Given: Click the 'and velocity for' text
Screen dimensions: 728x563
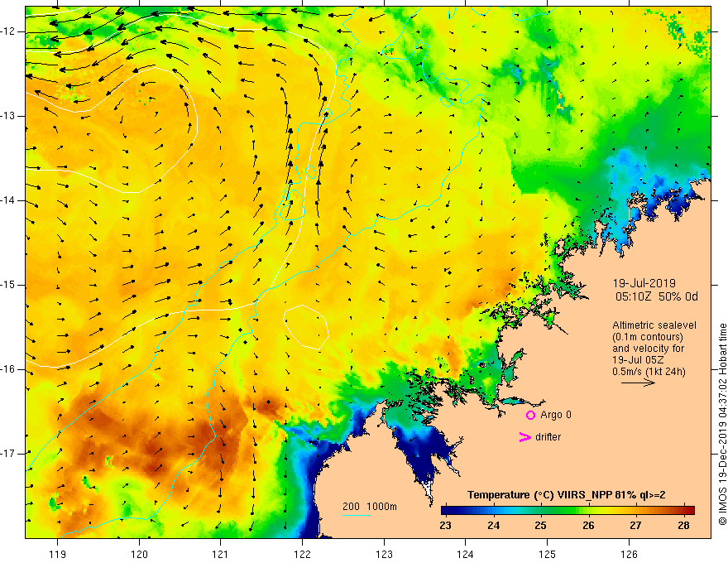Looking at the screenshot, I should pos(648,349).
